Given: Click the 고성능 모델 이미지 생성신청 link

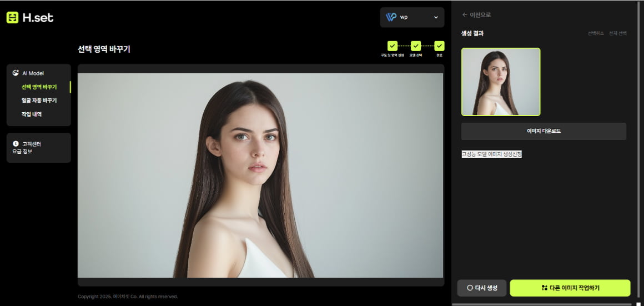Looking at the screenshot, I should click(x=491, y=154).
